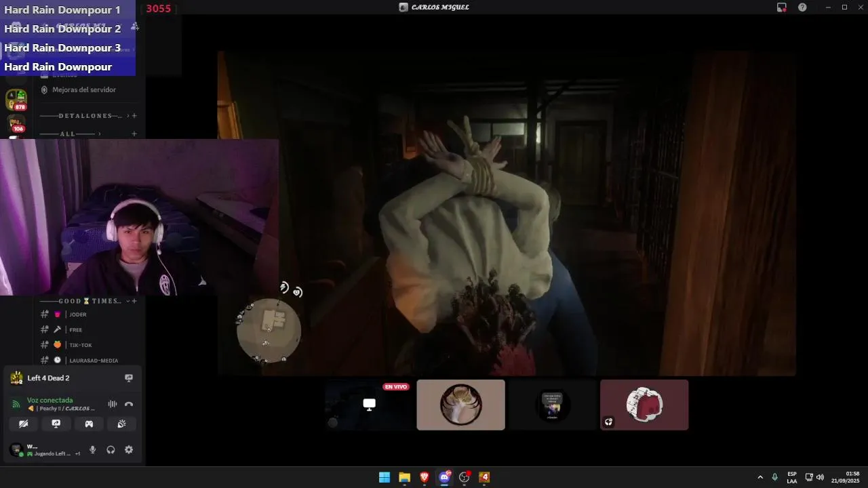Click the Left 4 Dead 2 game icon
868x488 pixels.
[16, 378]
